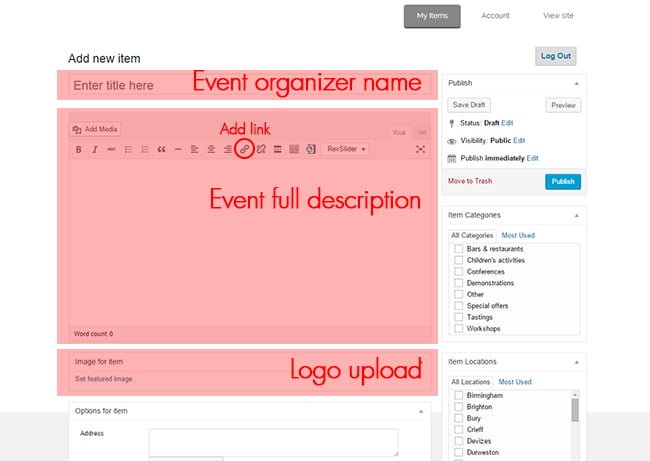Click the Address text area
The width and height of the screenshot is (650, 461).
tap(274, 443)
